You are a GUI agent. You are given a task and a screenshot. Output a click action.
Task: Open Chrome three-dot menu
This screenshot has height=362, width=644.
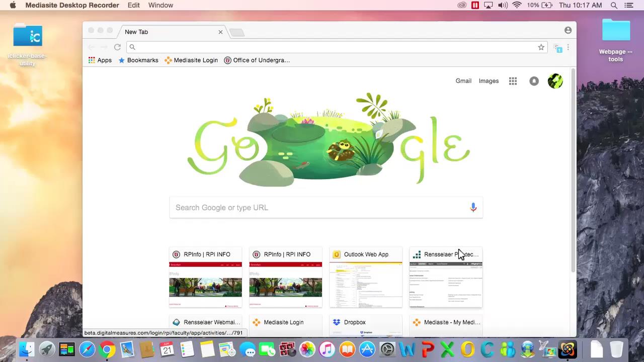tap(568, 47)
